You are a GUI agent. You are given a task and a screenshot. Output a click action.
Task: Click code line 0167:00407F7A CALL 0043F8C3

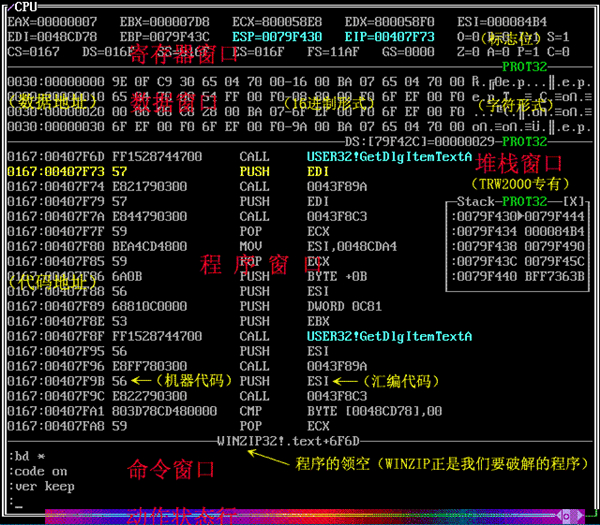187,216
